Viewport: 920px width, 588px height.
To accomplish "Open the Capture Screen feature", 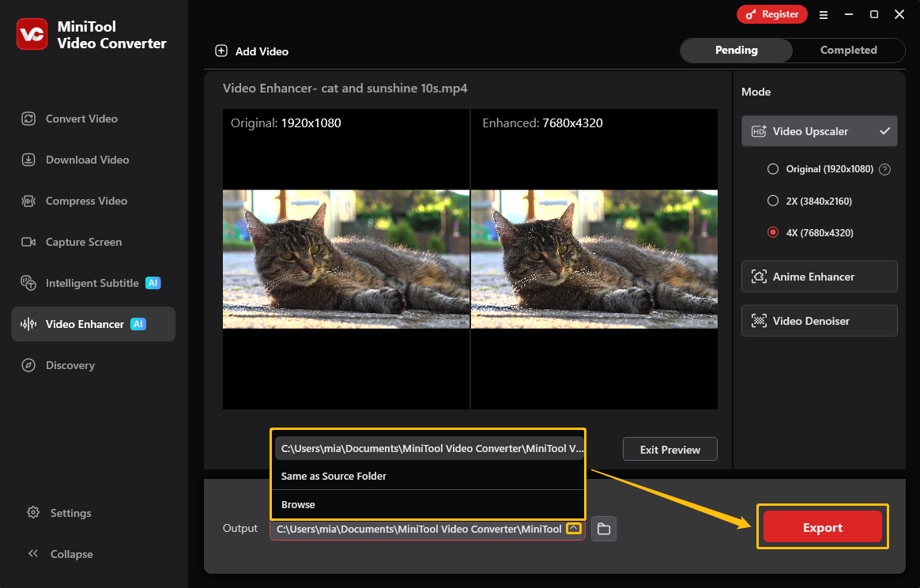I will 84,242.
